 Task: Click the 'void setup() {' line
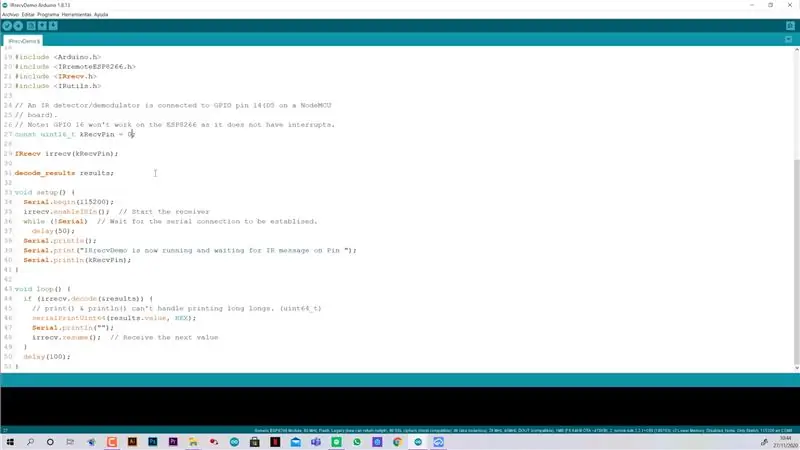tap(45, 192)
